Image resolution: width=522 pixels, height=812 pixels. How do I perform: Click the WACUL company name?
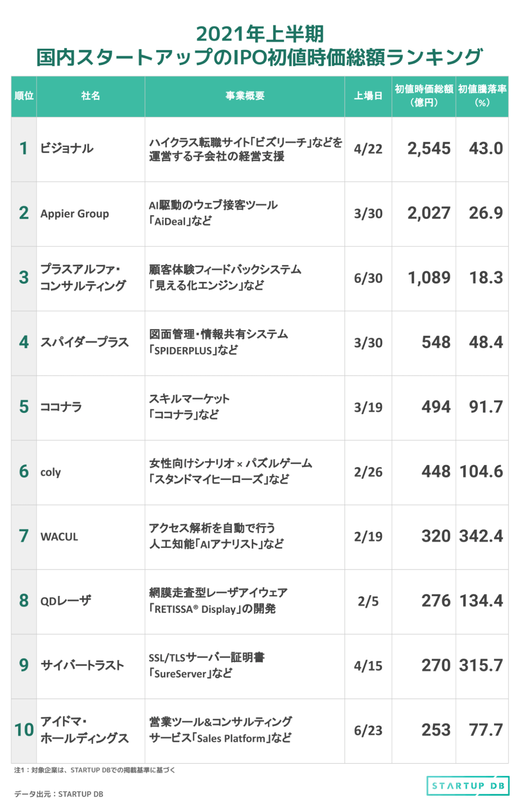(x=59, y=537)
